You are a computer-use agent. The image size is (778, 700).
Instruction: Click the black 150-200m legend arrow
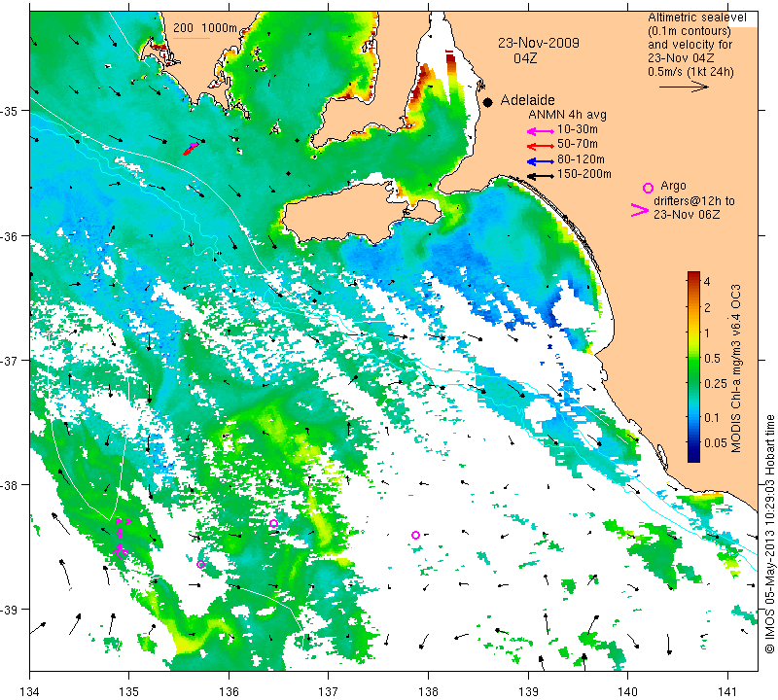click(540, 176)
